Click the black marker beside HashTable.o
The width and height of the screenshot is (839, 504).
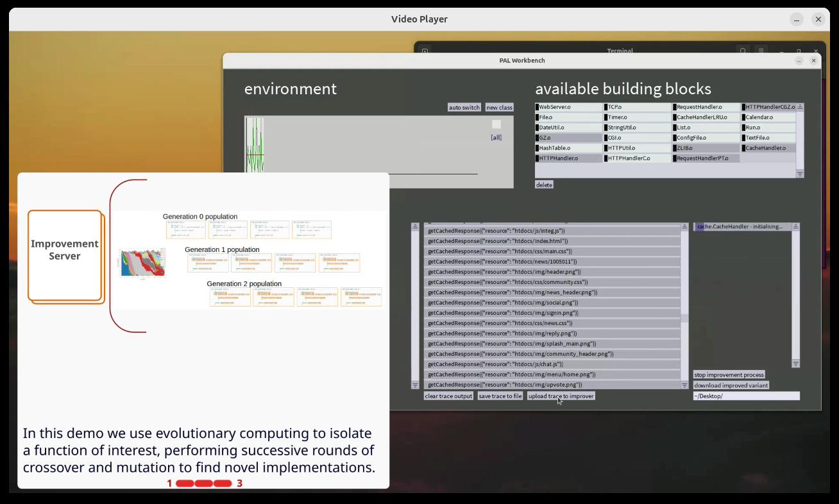click(x=538, y=148)
